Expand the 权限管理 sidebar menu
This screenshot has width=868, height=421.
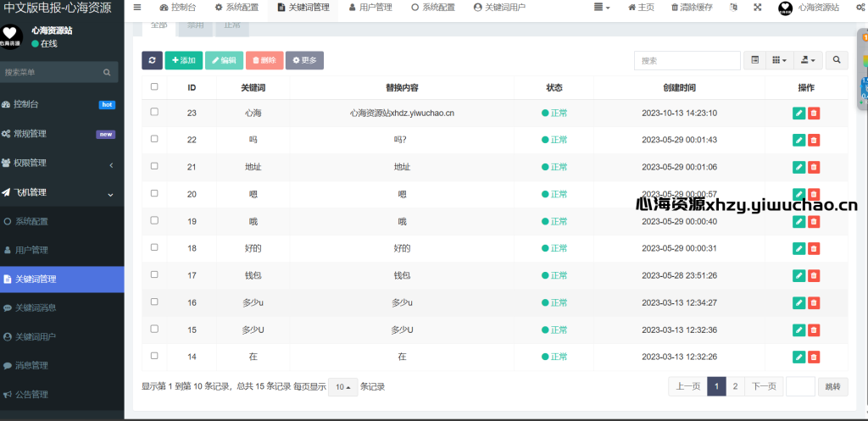tap(62, 163)
